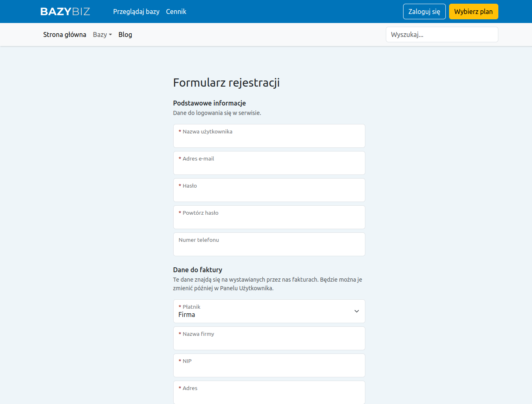This screenshot has height=404, width=532.
Task: Click the text 'Dane do logowania się w serwisie.'
Action: pos(217,113)
